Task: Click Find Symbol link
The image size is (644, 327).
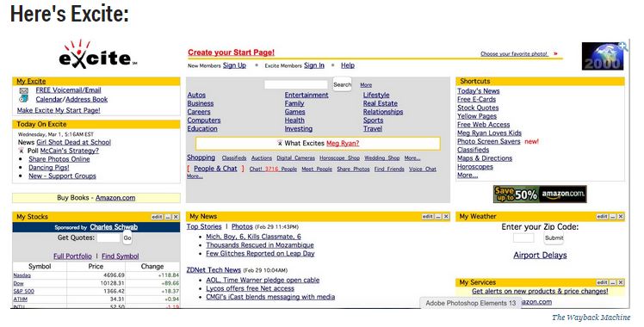Action: (x=121, y=256)
